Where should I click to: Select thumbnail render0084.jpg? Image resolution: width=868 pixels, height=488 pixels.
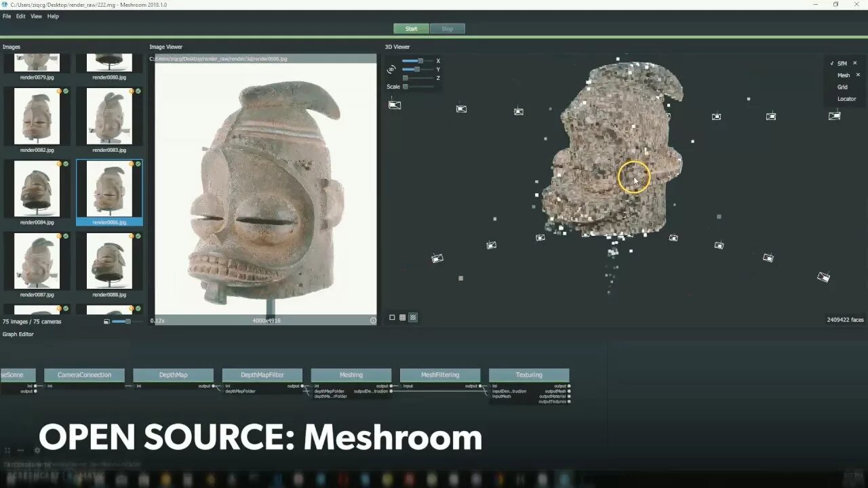click(37, 192)
